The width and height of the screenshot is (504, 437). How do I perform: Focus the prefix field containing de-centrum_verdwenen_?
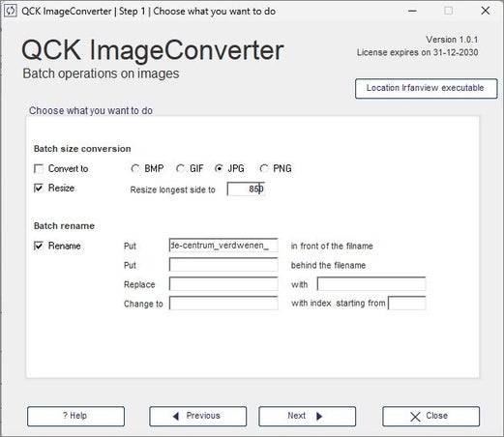(x=223, y=246)
